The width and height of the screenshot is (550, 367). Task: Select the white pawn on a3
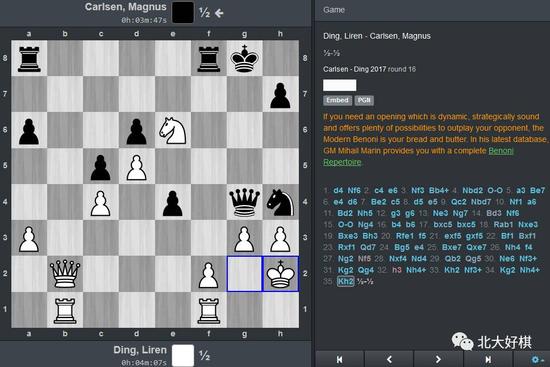(29, 238)
